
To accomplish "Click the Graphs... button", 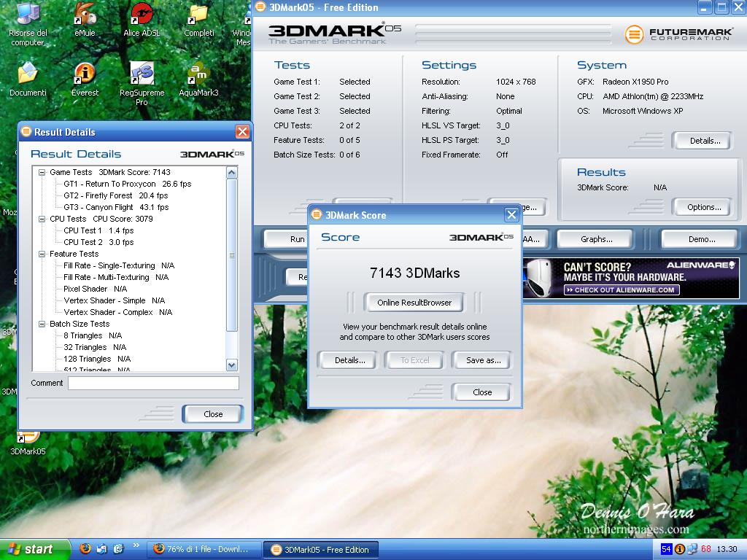I will click(596, 239).
